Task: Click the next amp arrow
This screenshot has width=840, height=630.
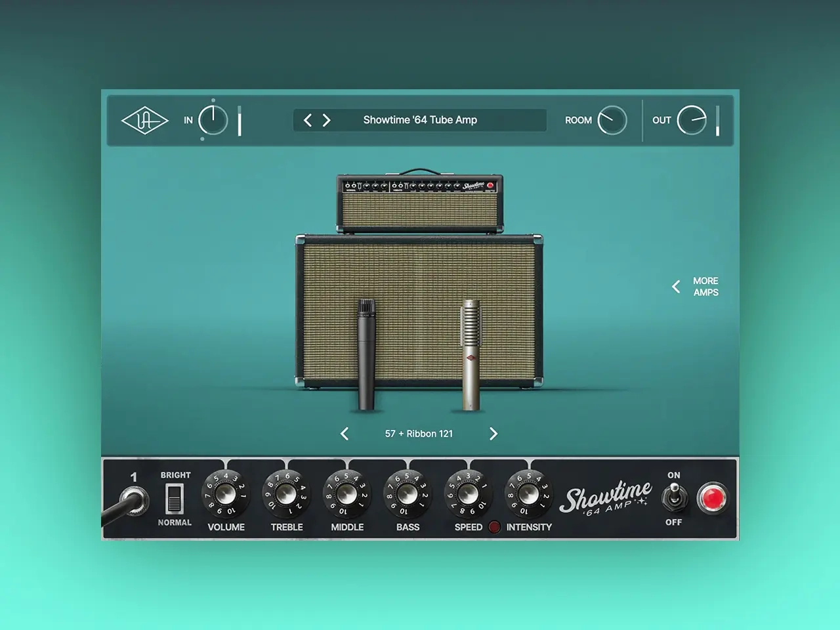Action: click(x=327, y=120)
